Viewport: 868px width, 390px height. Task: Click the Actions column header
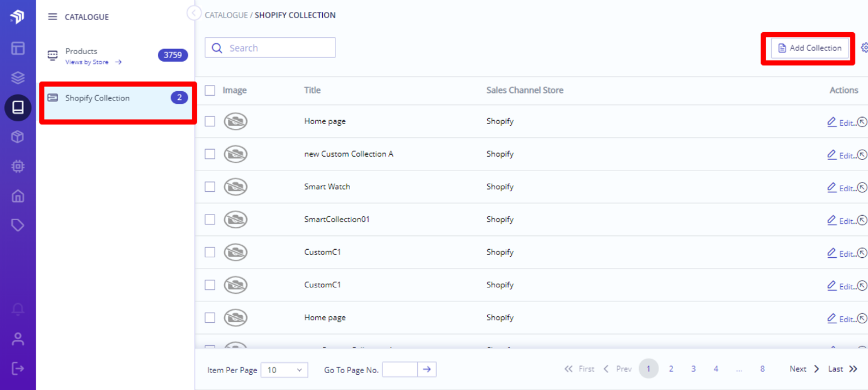pyautogui.click(x=844, y=91)
